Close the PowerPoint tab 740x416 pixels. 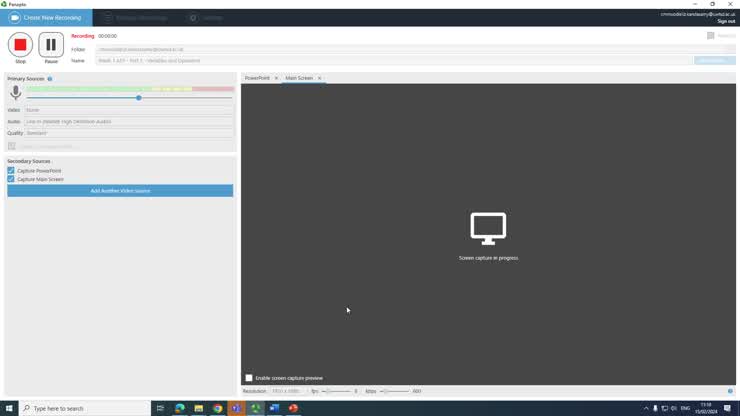tap(276, 78)
